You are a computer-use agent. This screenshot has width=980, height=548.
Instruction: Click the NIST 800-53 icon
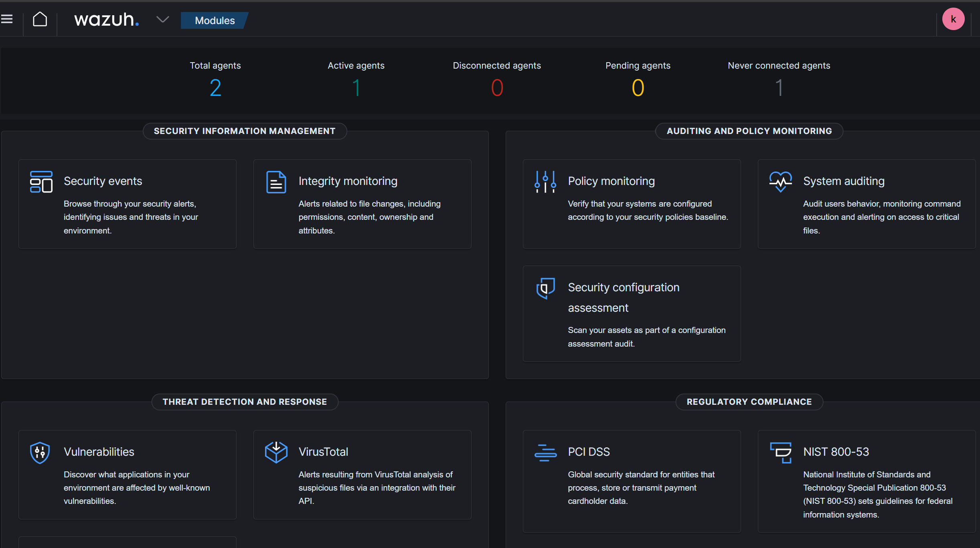[x=780, y=453]
